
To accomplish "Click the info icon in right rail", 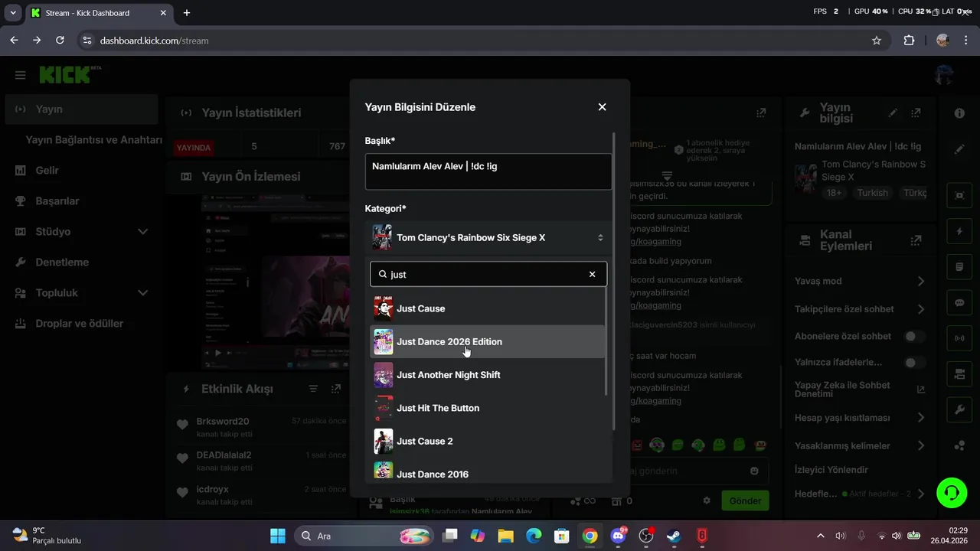I will click(x=959, y=113).
